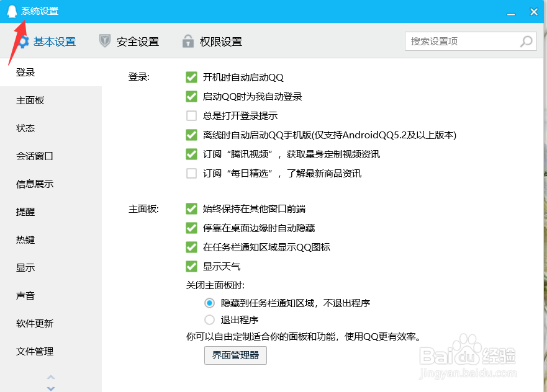Click the 关闭主面板时: label
The width and height of the screenshot is (547, 392).
click(215, 285)
